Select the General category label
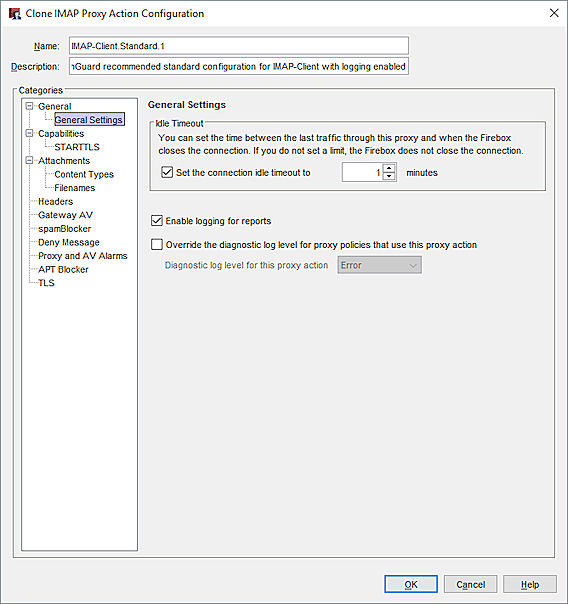 click(54, 106)
